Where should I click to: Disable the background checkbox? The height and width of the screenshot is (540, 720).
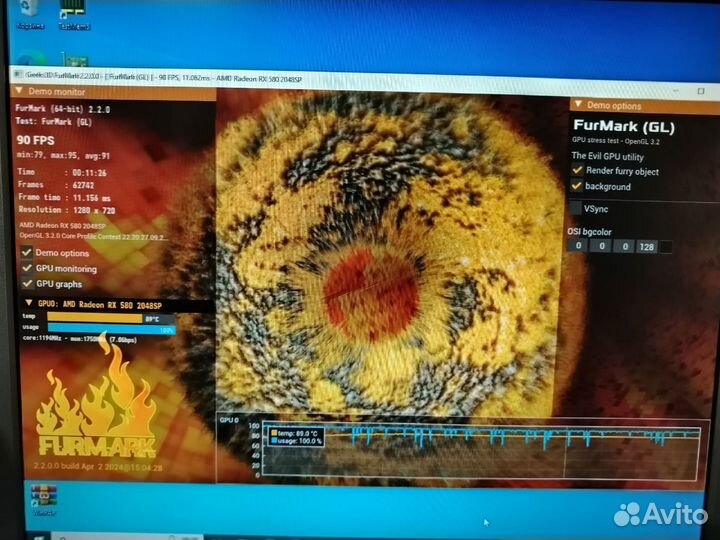tap(577, 186)
